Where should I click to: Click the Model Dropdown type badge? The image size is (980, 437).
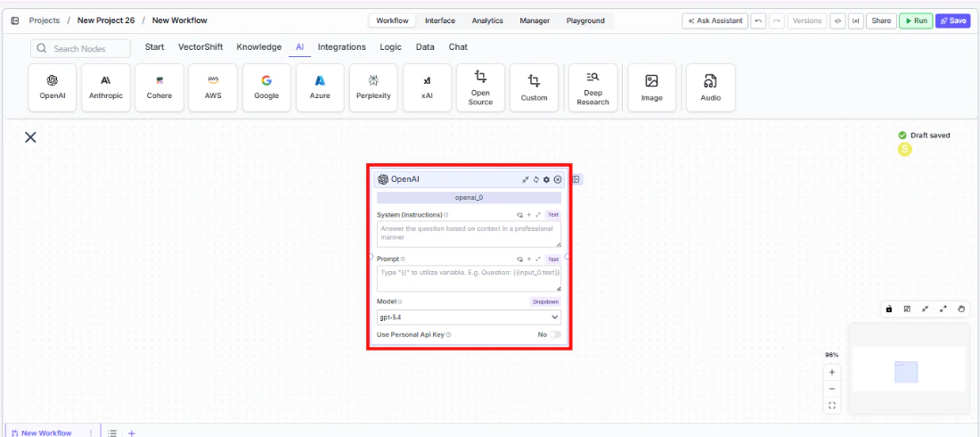coord(545,301)
